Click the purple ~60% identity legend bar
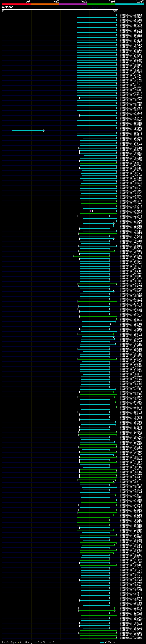This screenshot has width=146, height=644. [73, 4]
